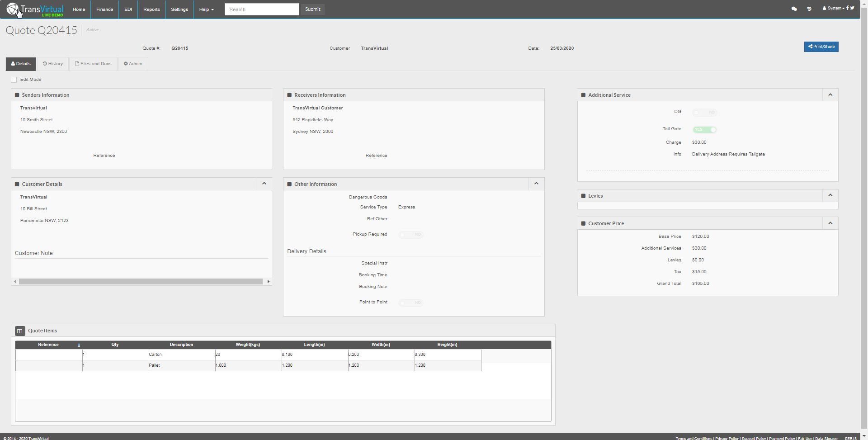Click the Senders Information panel square icon
The image size is (868, 440).
click(17, 95)
